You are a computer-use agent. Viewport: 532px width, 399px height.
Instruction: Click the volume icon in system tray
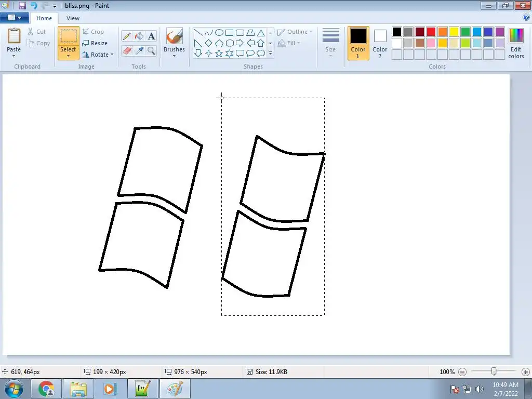tap(480, 389)
